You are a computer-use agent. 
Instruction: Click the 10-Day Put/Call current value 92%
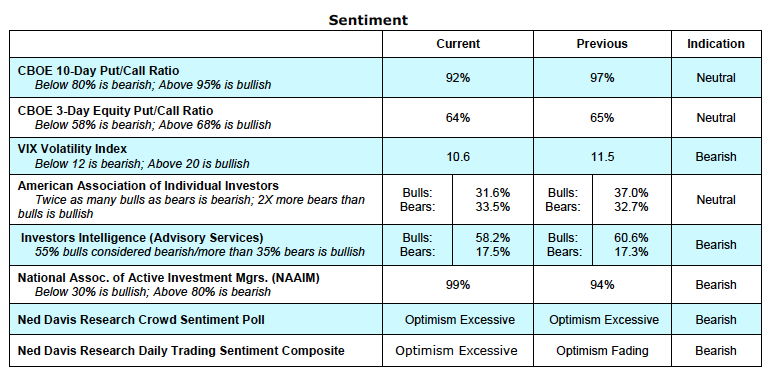pyautogui.click(x=458, y=78)
